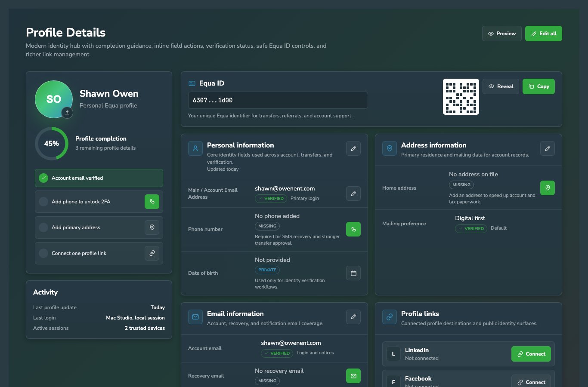Add a phone number with green phone icon
588x387 pixels.
[x=353, y=229]
